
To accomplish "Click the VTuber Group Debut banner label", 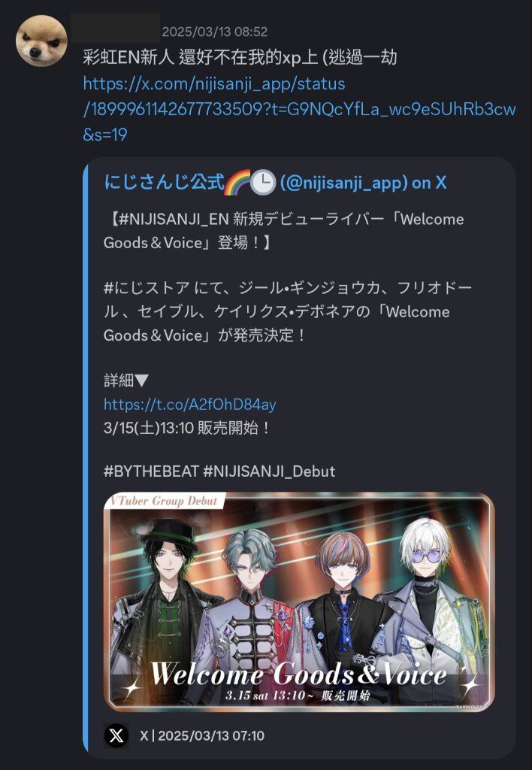I will 164,501.
